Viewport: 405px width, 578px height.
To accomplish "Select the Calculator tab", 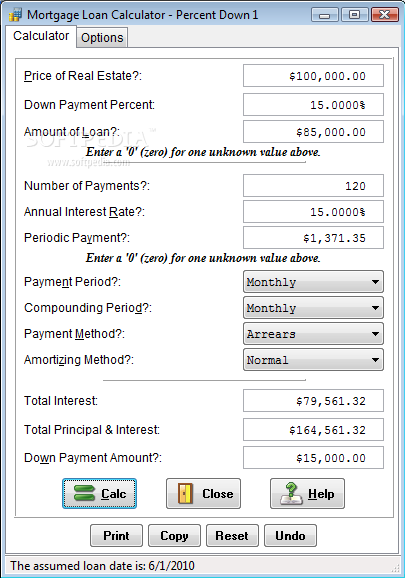I will coord(41,36).
